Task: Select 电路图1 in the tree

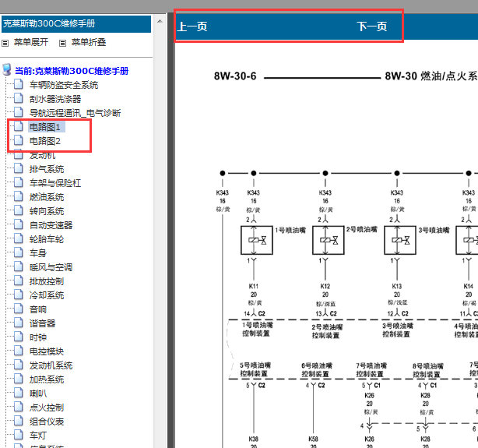Action: (45, 127)
